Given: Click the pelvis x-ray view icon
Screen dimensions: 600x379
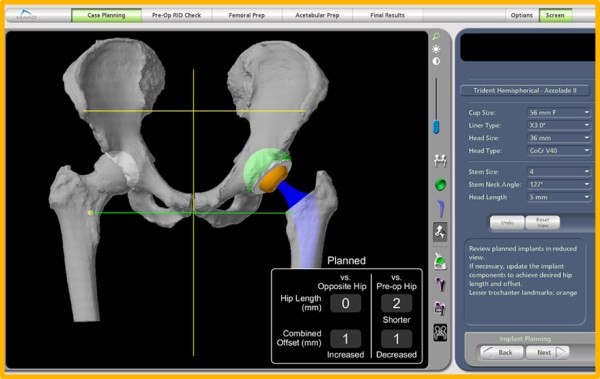Looking at the screenshot, I should 440,333.
